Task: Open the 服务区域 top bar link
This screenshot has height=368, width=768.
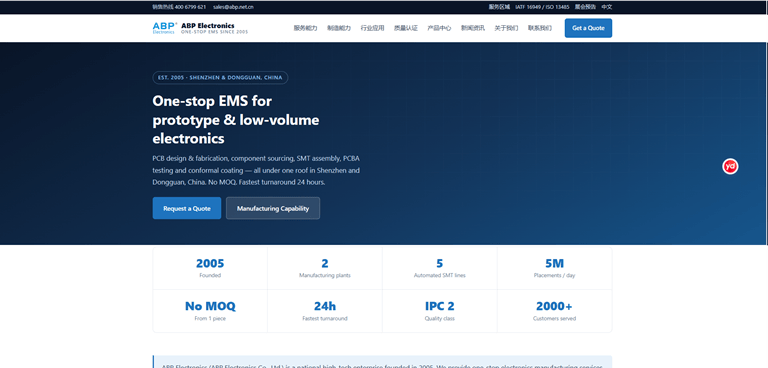Action: [x=499, y=7]
